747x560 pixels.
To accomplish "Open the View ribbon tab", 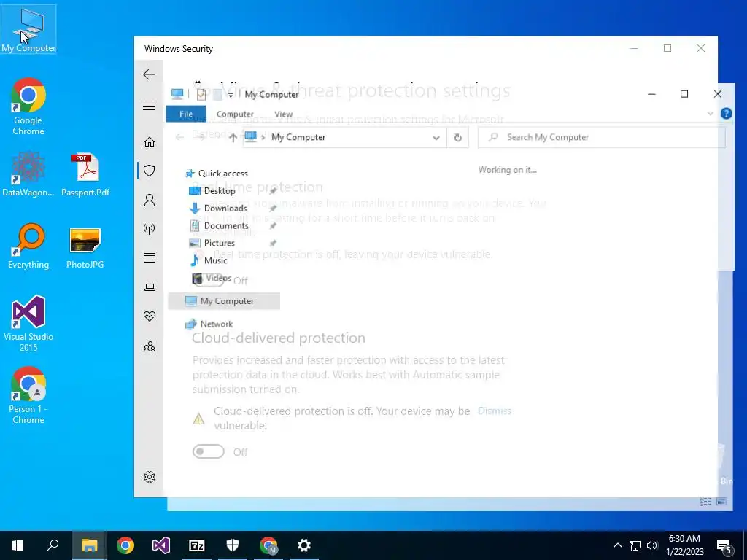I will coord(284,114).
